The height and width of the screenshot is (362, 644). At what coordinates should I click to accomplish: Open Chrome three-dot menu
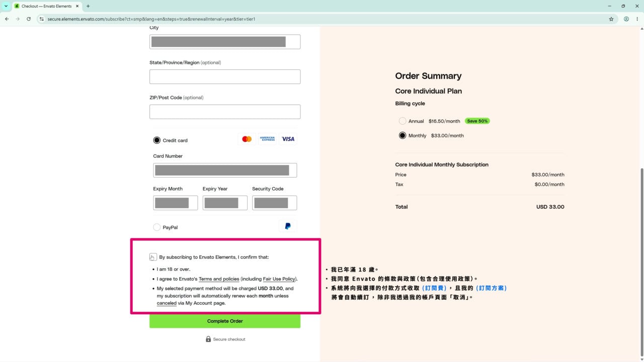pos(637,19)
